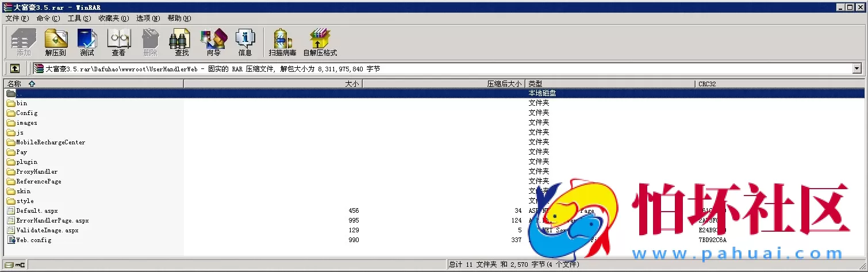Sort by Type (类型) column header
868x272 pixels.
[x=610, y=84]
